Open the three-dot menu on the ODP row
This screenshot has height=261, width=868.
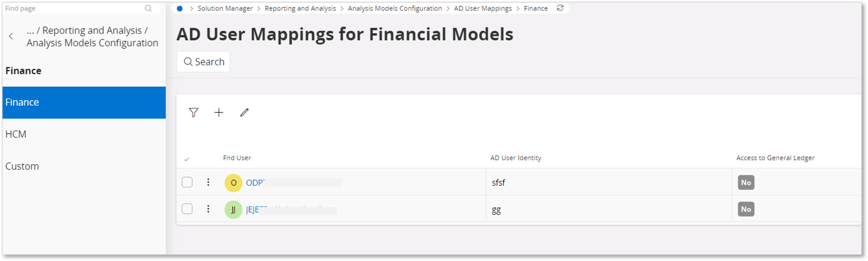208,182
